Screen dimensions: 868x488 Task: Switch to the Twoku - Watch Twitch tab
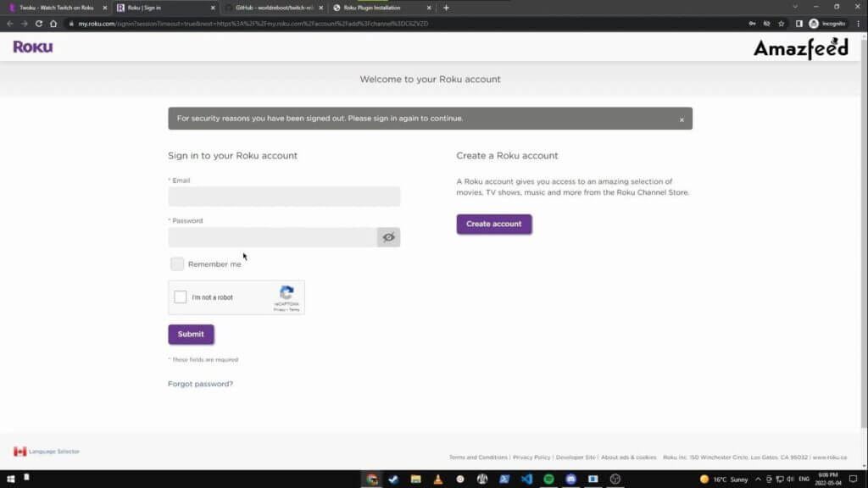(57, 8)
